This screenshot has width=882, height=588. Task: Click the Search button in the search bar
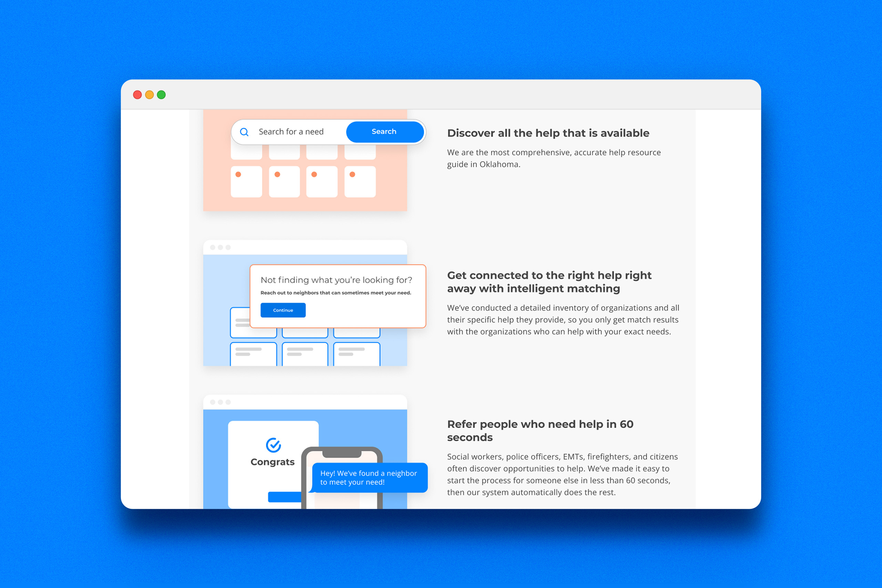383,131
